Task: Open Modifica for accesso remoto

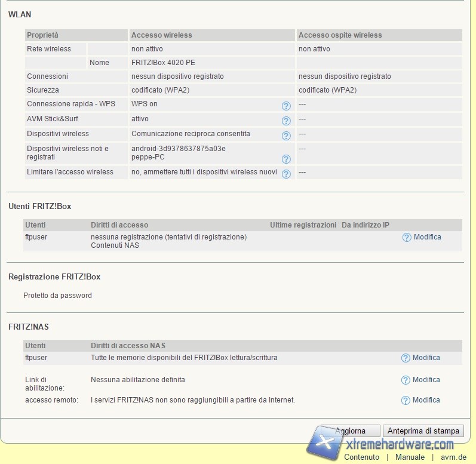Action: coord(426,400)
